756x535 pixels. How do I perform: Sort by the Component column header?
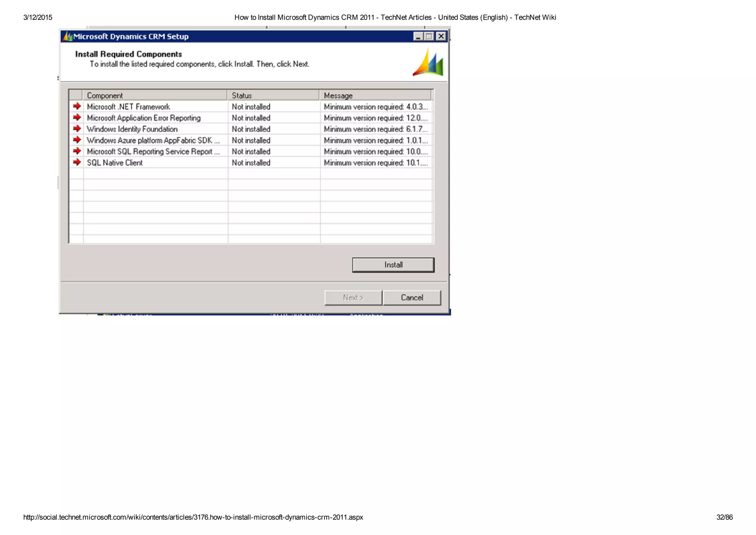coord(155,95)
